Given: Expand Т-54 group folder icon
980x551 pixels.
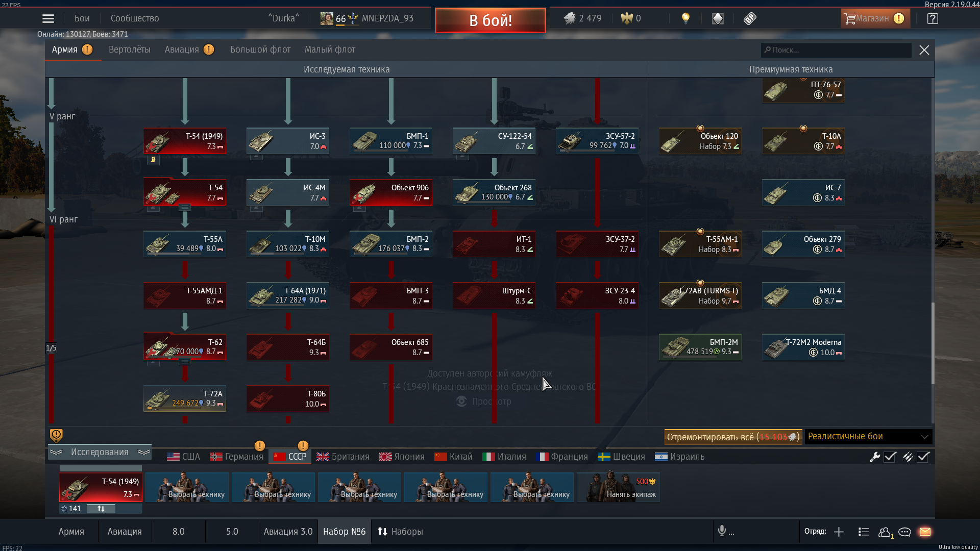Looking at the screenshot, I should coord(185,207).
